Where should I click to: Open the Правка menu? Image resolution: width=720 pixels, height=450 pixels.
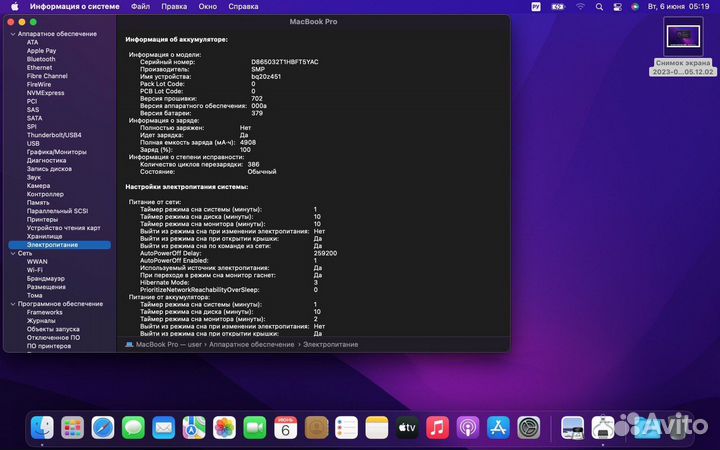(x=174, y=6)
